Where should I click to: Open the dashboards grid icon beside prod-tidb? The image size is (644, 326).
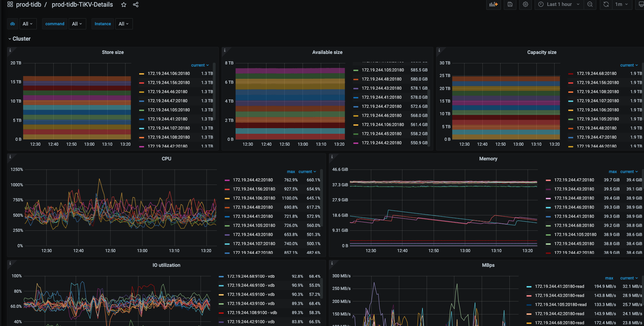(10, 5)
